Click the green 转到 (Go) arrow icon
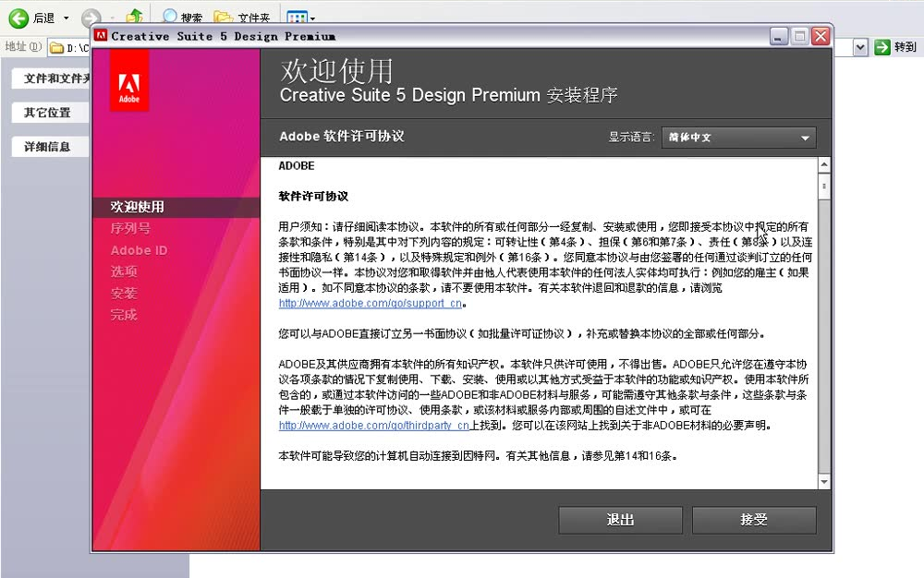924x578 pixels. coord(882,46)
